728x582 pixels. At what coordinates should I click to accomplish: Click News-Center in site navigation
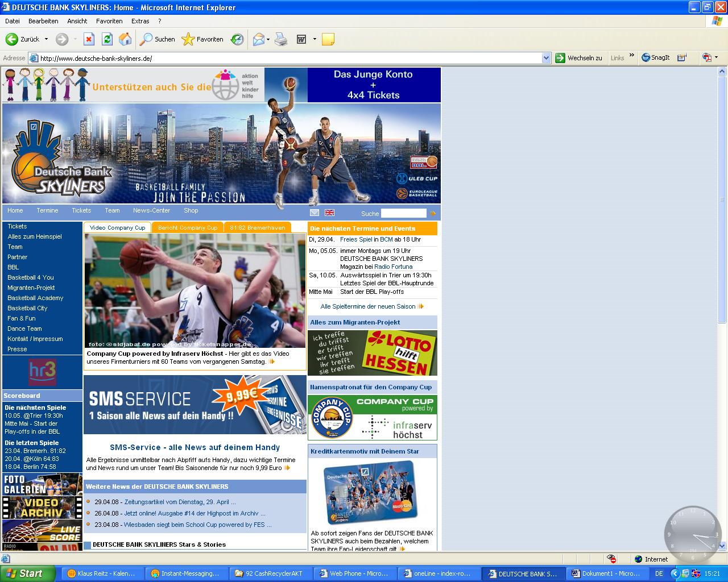(x=151, y=210)
